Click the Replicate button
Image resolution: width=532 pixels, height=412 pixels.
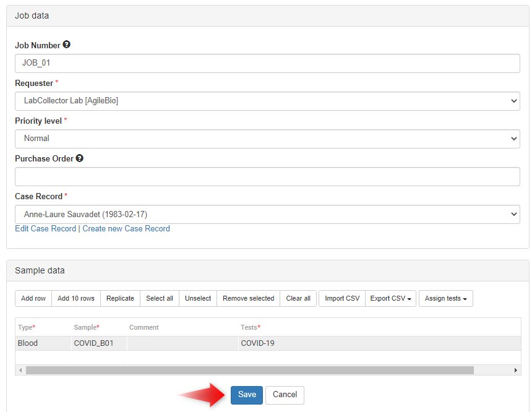(120, 298)
